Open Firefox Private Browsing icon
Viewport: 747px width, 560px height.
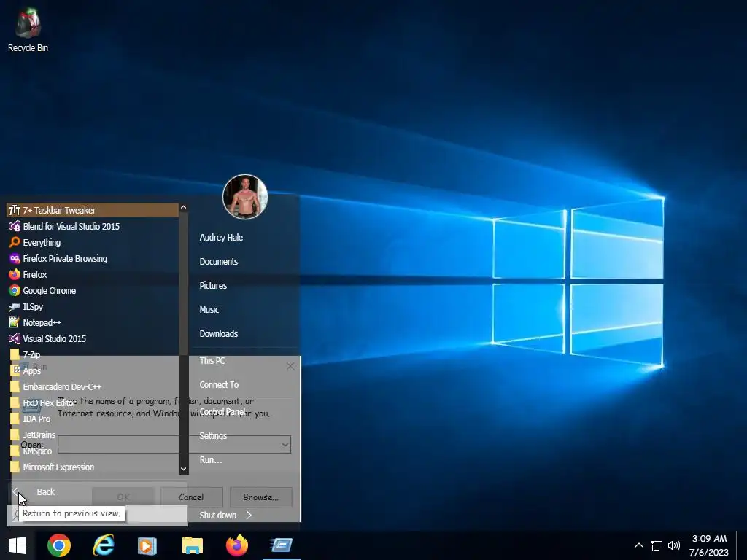click(x=15, y=259)
